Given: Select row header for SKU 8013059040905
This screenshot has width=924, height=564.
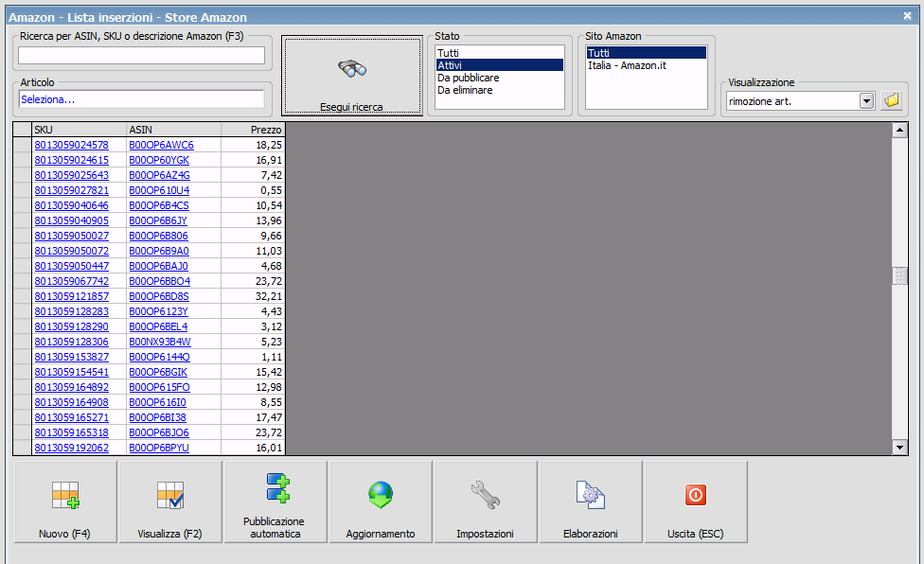Looking at the screenshot, I should click(x=23, y=220).
